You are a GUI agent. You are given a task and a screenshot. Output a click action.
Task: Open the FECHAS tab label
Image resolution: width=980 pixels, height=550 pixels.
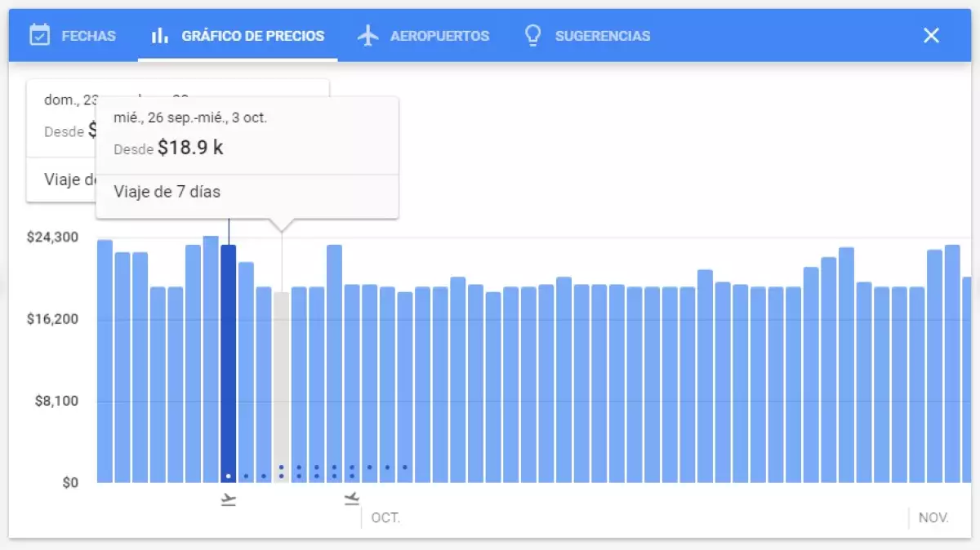(x=88, y=36)
